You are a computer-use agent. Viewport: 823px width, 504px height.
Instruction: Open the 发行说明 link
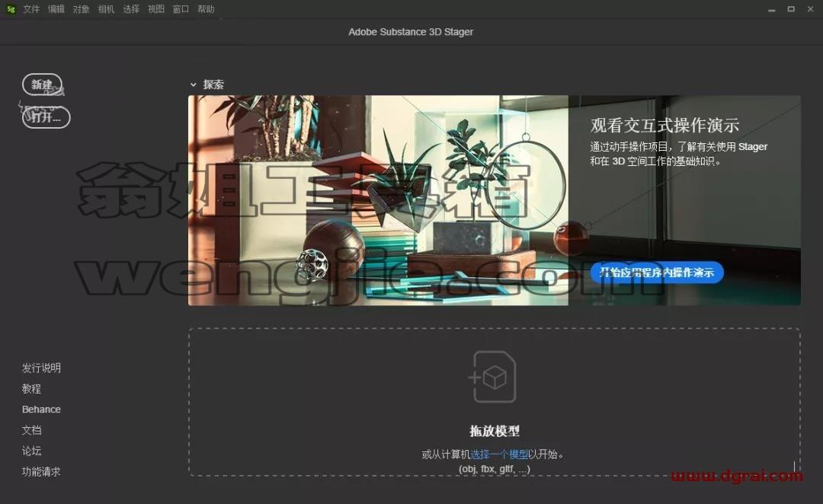coord(41,368)
